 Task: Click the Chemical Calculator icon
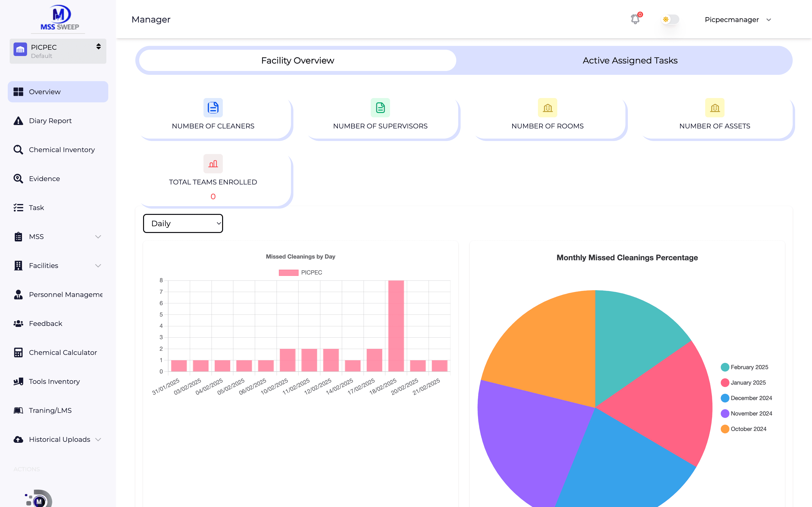(x=18, y=352)
